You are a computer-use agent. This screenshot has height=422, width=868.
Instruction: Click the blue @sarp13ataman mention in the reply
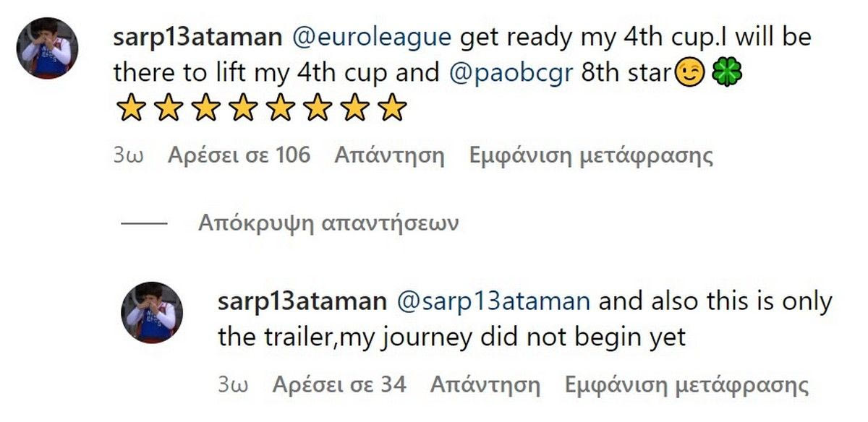pos(494,301)
